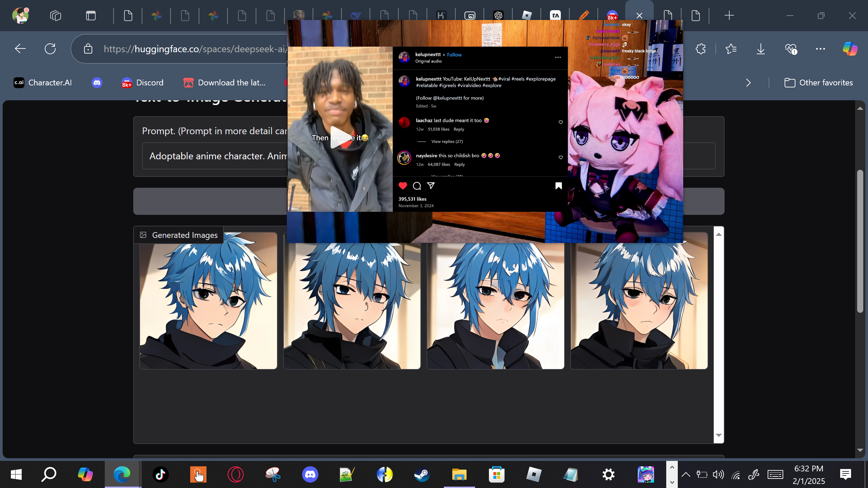
Task: Click Reply under the naydesire comment
Action: point(459,164)
